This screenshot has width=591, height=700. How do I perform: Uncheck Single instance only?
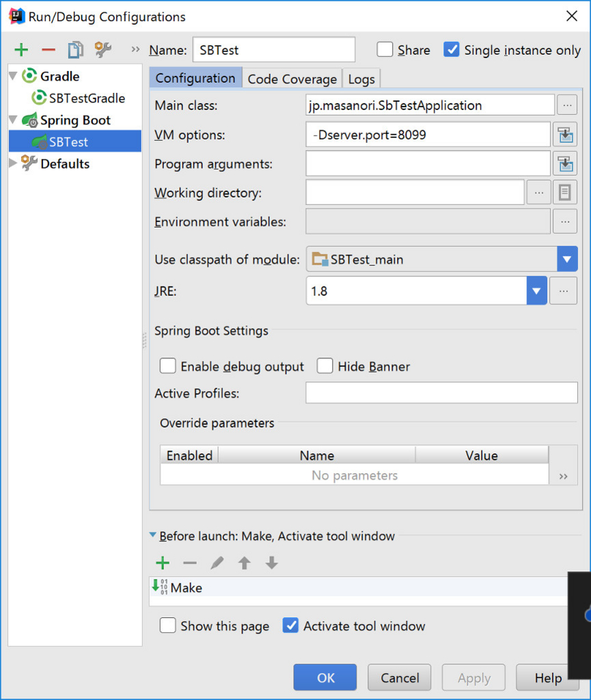[452, 49]
